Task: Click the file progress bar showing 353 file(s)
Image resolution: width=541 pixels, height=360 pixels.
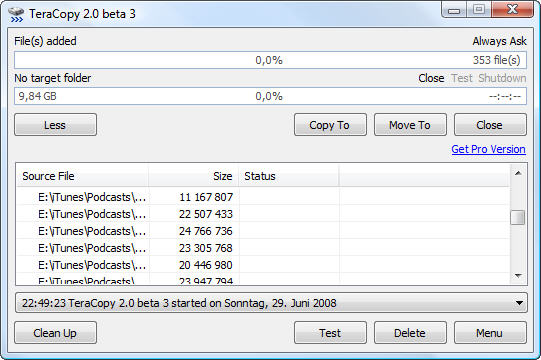Action: (x=270, y=60)
